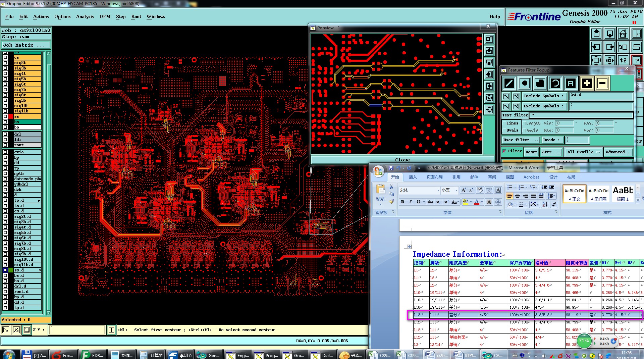Click Close in the Popview window

point(402,160)
